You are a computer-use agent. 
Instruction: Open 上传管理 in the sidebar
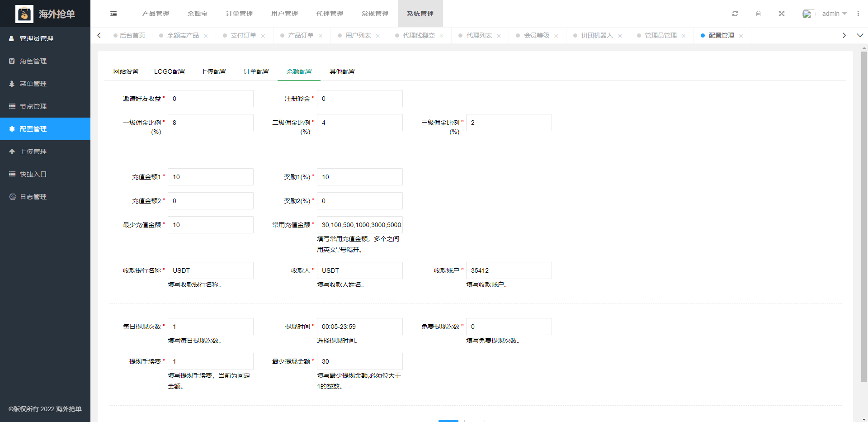pyautogui.click(x=33, y=152)
